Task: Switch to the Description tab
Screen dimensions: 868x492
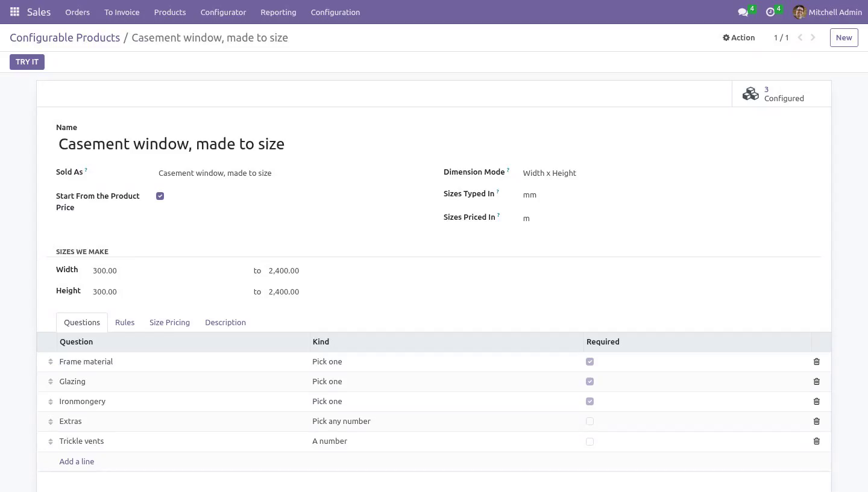Action: [225, 323]
